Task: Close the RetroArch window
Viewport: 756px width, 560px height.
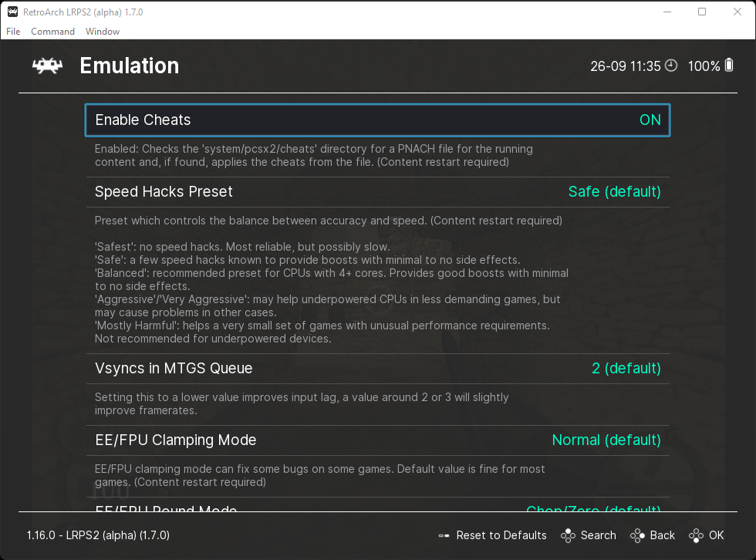Action: [x=737, y=12]
